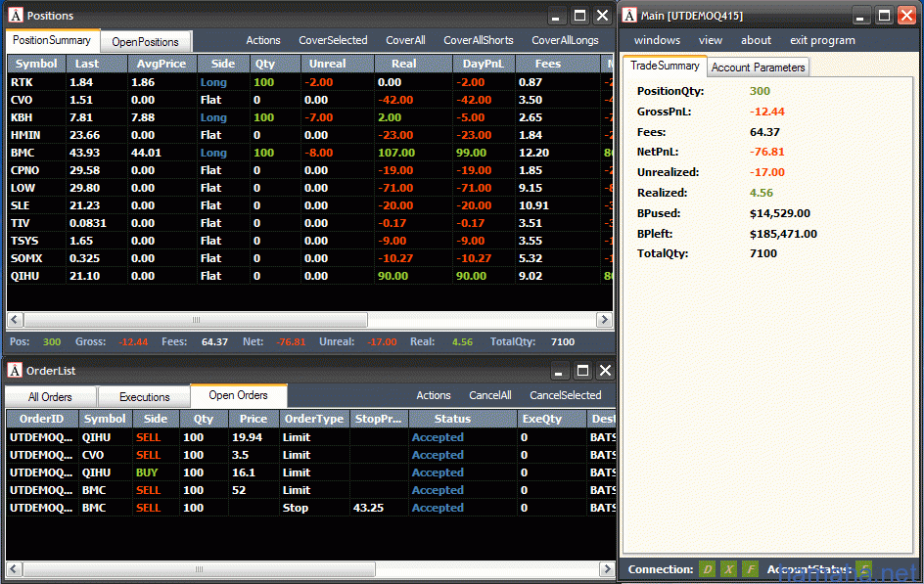The image size is (924, 584).
Task: Click CancelSelected in OrderList
Action: (566, 396)
